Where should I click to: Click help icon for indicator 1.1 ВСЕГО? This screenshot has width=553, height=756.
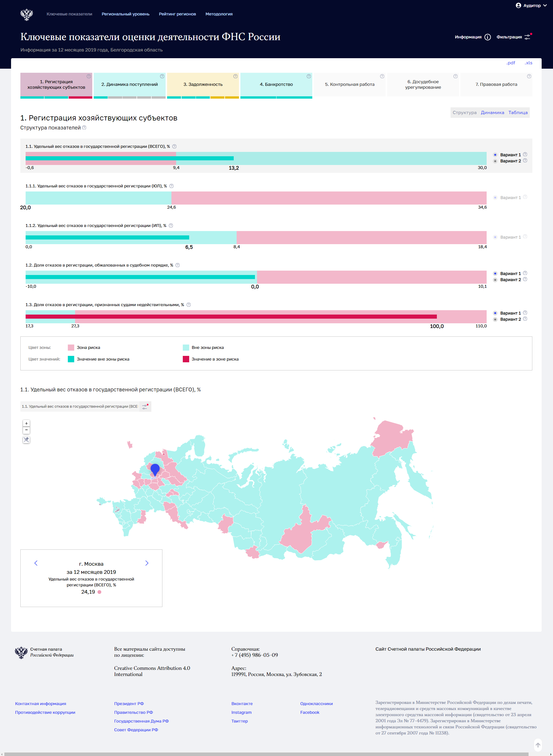[174, 146]
